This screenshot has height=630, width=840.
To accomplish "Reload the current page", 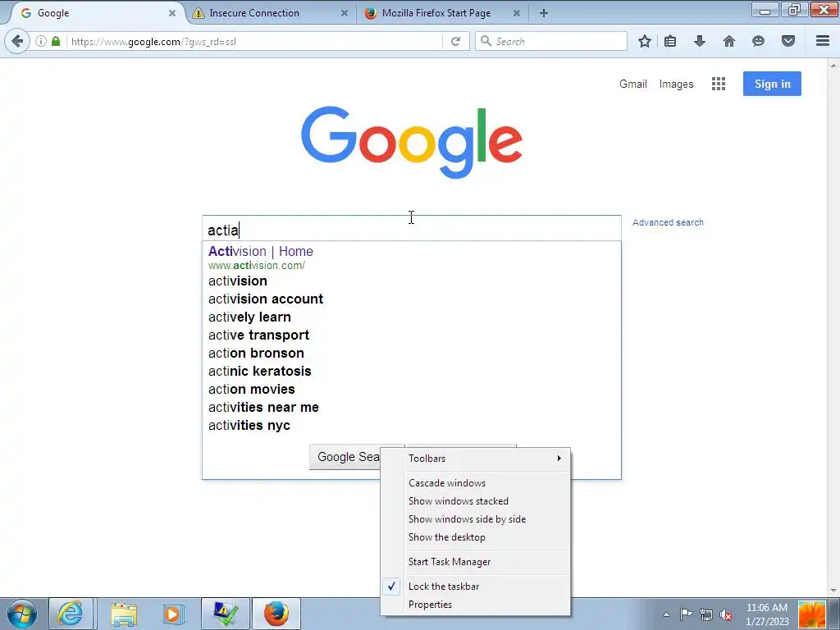I will pyautogui.click(x=456, y=41).
